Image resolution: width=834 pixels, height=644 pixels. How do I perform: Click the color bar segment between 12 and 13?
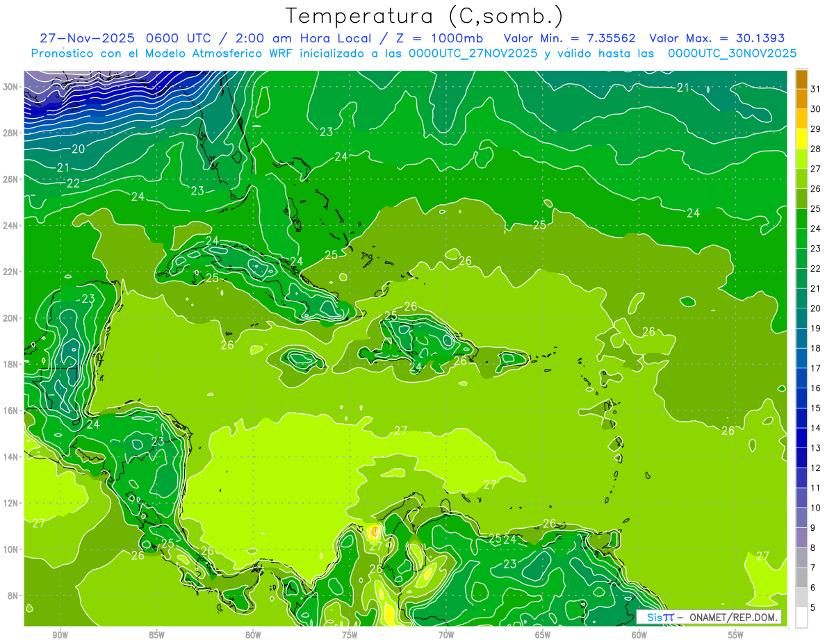point(801,458)
